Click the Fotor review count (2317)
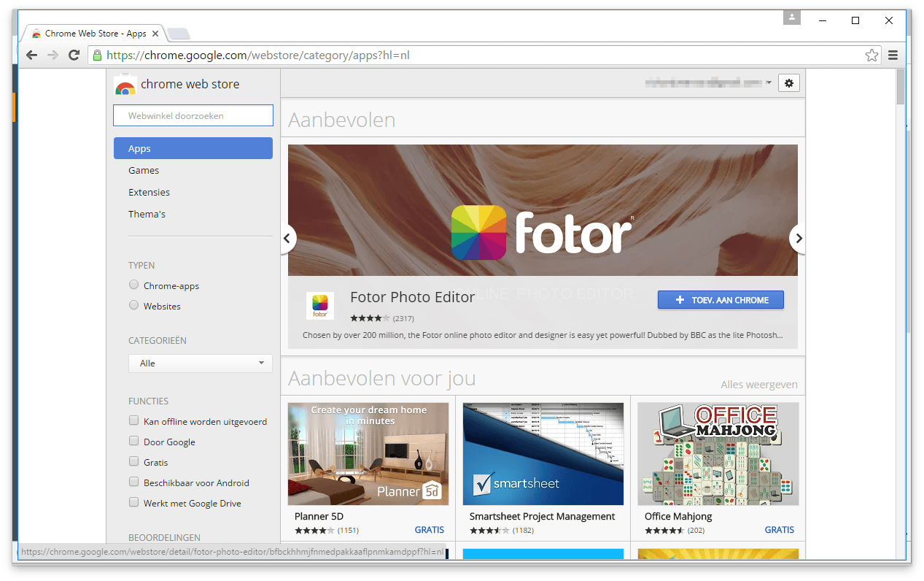This screenshot has width=924, height=581. 403,319
